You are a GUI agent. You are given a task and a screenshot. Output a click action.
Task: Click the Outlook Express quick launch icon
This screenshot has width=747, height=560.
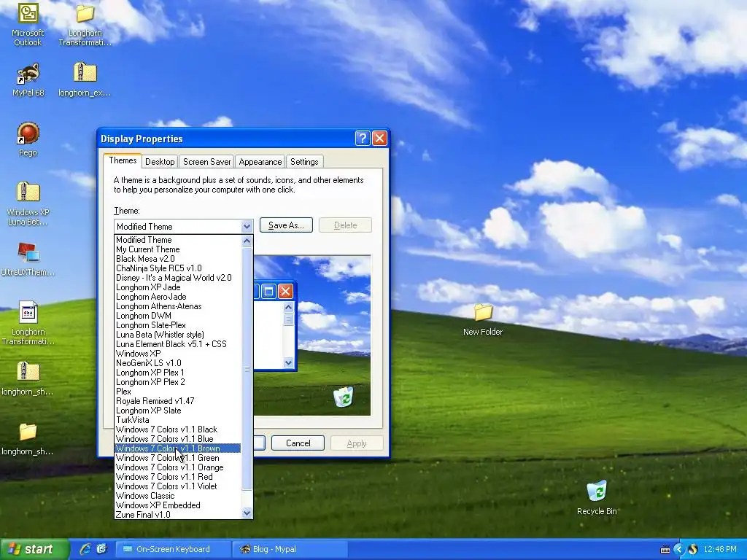coord(101,549)
